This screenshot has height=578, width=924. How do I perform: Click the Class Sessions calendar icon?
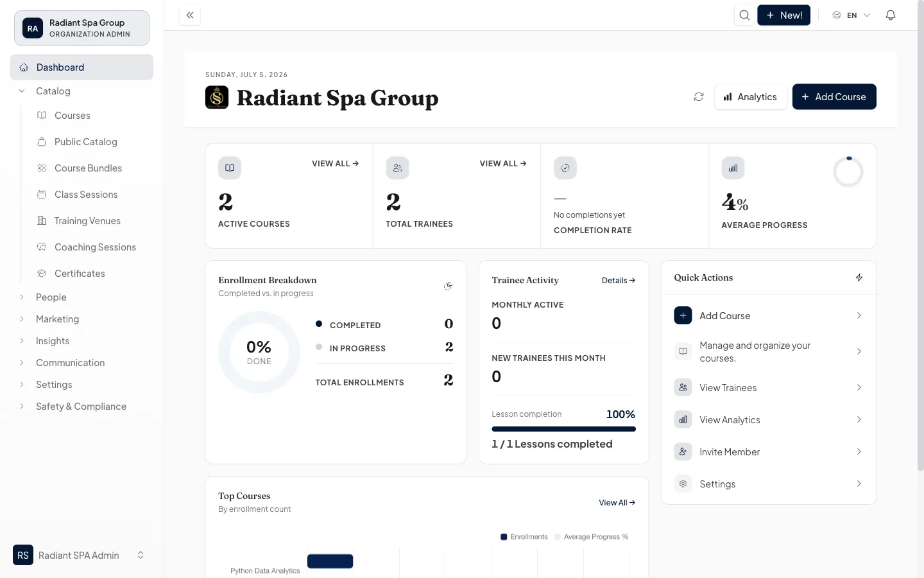tap(42, 194)
